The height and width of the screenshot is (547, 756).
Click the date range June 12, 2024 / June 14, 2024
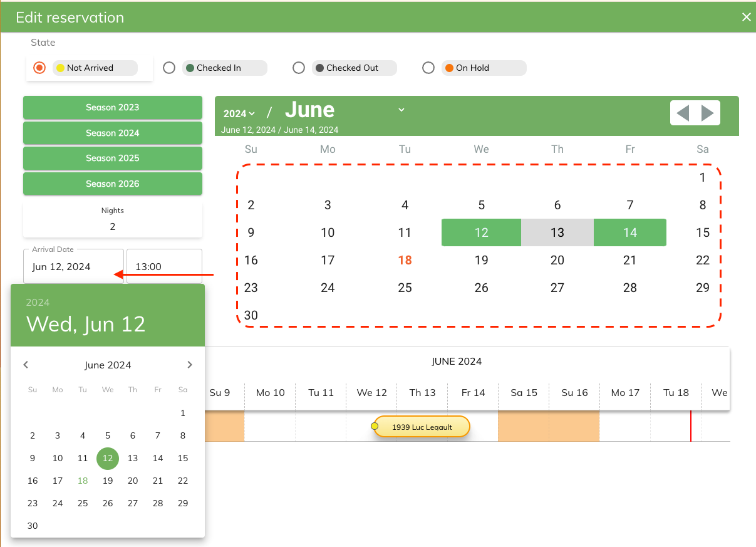[x=280, y=130]
